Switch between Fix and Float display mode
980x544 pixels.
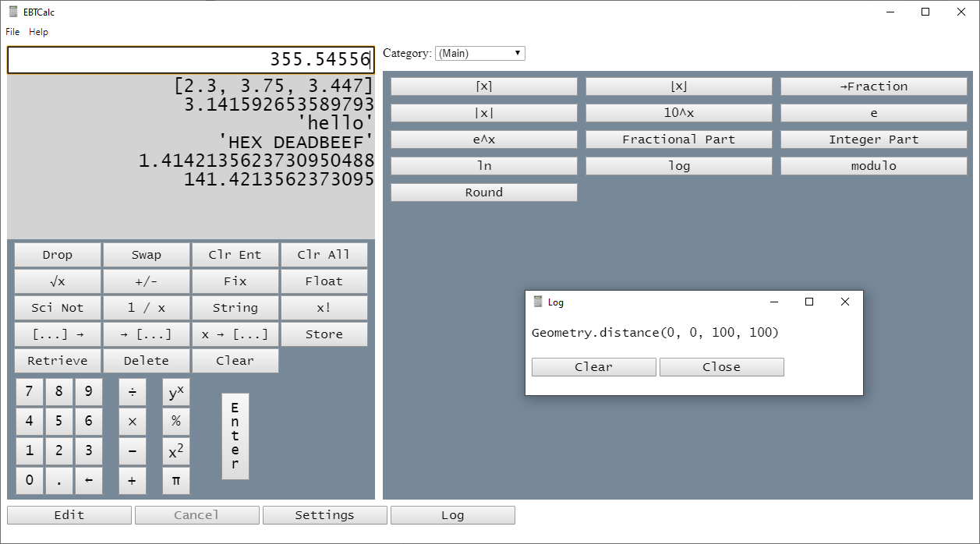coord(235,281)
